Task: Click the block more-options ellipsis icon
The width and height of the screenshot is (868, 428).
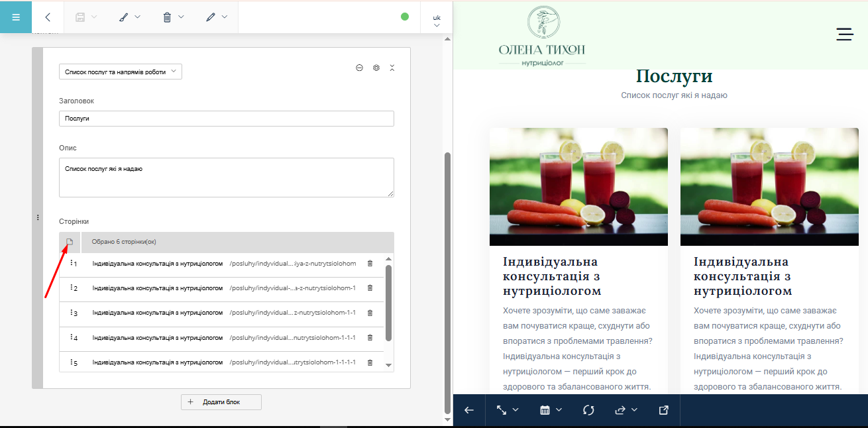Action: pyautogui.click(x=360, y=68)
